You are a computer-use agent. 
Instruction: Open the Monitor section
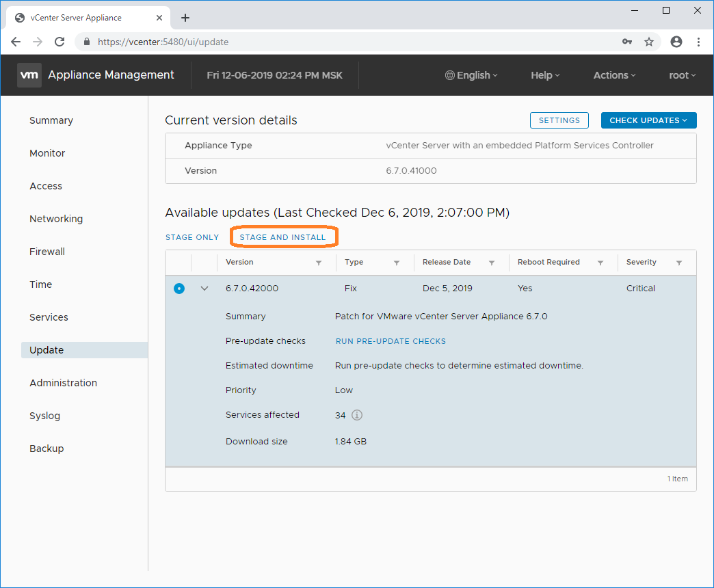(x=47, y=153)
